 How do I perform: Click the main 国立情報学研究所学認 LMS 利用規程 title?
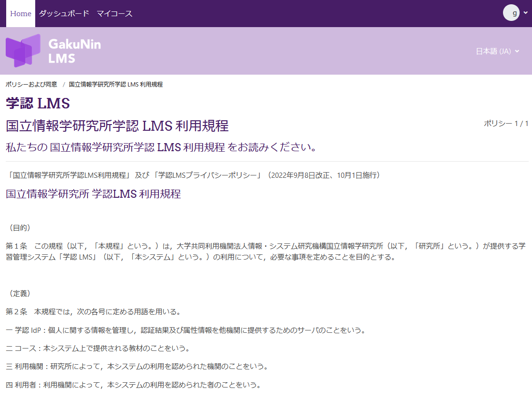[x=117, y=126]
